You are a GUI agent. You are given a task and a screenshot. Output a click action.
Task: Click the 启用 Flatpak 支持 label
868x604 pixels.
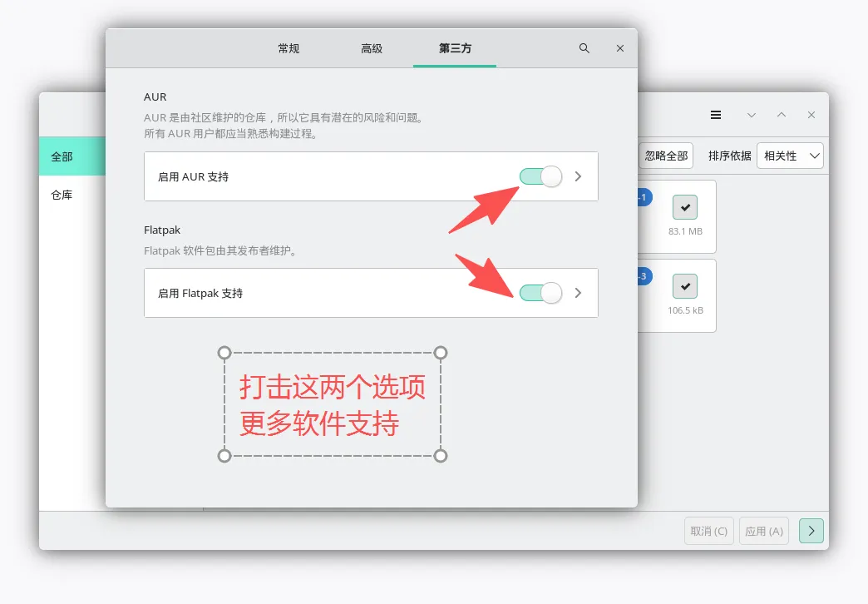click(x=200, y=293)
